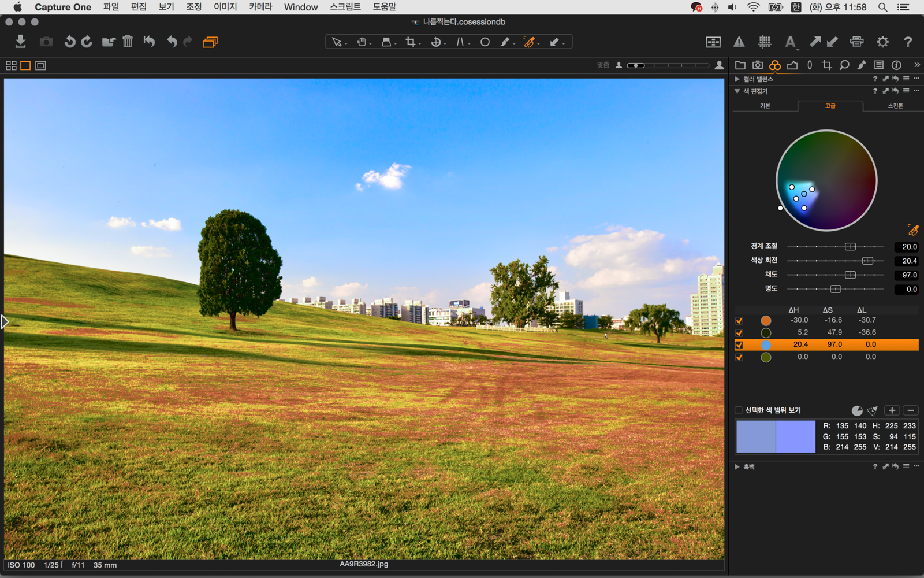Add a color range with plus button

pos(892,410)
